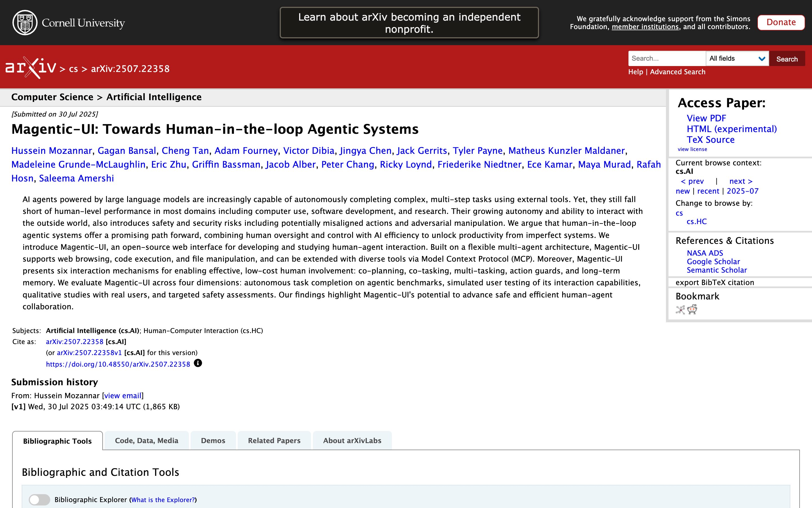Open the Semantic Scholar link
Image resolution: width=812 pixels, height=508 pixels.
point(717,270)
